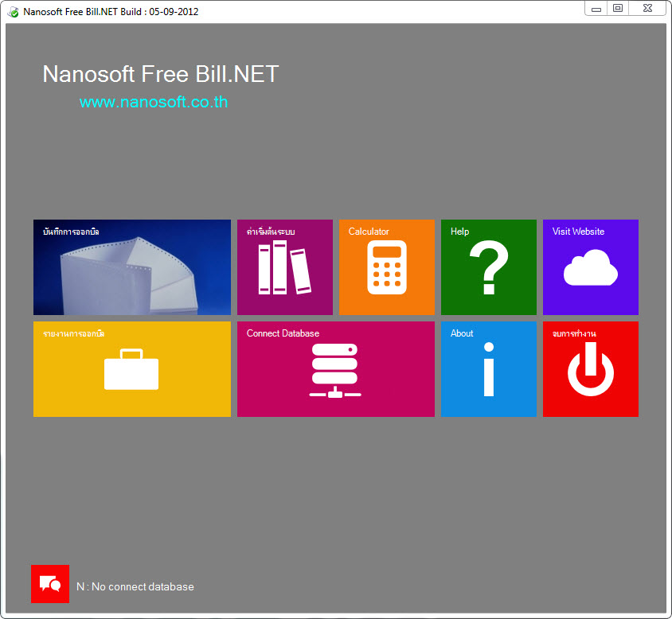
Task: Click the books icon on the purple tile
Action: click(284, 268)
